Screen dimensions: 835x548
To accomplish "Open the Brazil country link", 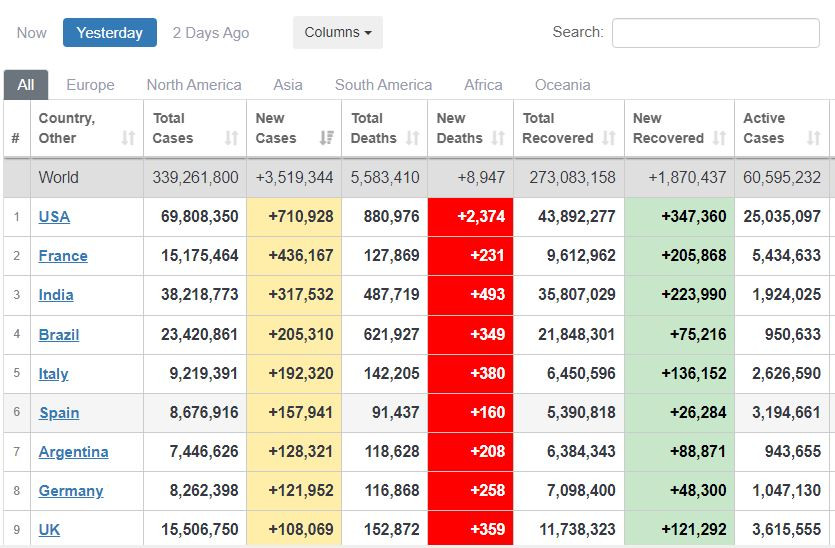I will tap(59, 334).
